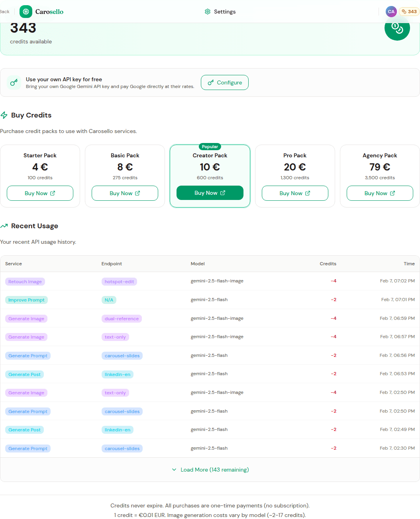Viewport: 420px width, 519px height.
Task: Select the Improve Prompt service badge
Action: (26, 300)
